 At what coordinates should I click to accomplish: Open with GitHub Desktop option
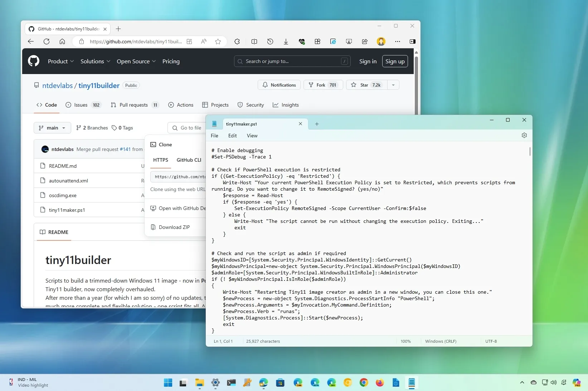point(178,208)
